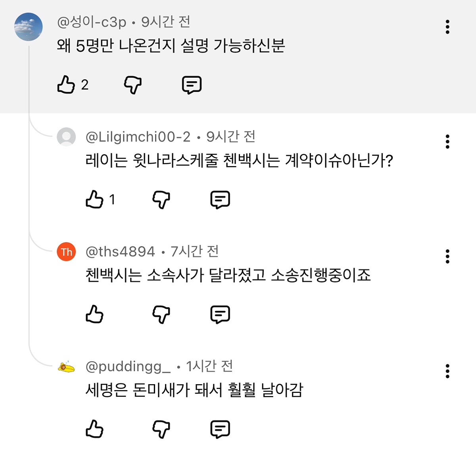The image size is (476, 469).
Task: Like @puddingg_'s reply
Action: click(x=94, y=429)
